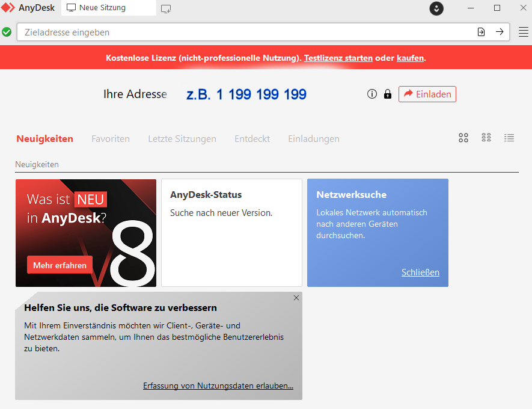Click the Einladen button
Screen dimensions: 532x409
pyautogui.click(x=427, y=94)
